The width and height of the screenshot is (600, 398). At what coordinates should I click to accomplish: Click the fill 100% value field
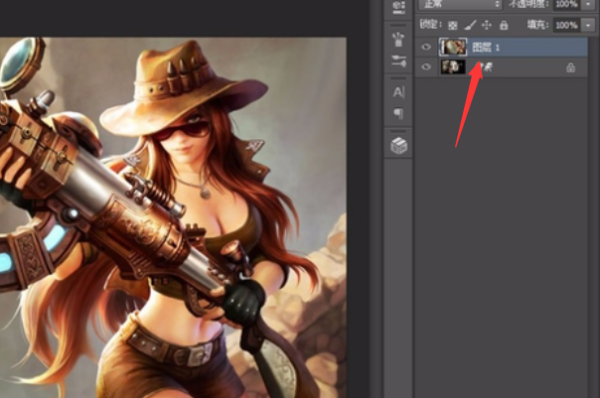(x=567, y=25)
